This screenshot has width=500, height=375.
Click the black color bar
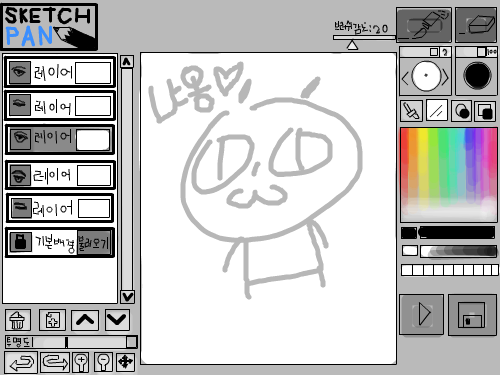click(457, 233)
